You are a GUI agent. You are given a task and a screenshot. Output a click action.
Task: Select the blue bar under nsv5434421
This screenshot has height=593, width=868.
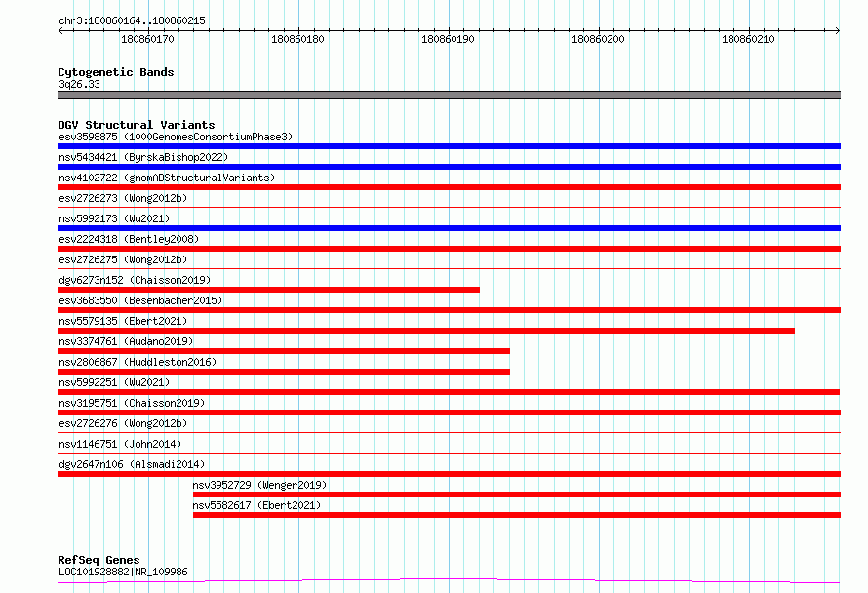[x=449, y=167]
